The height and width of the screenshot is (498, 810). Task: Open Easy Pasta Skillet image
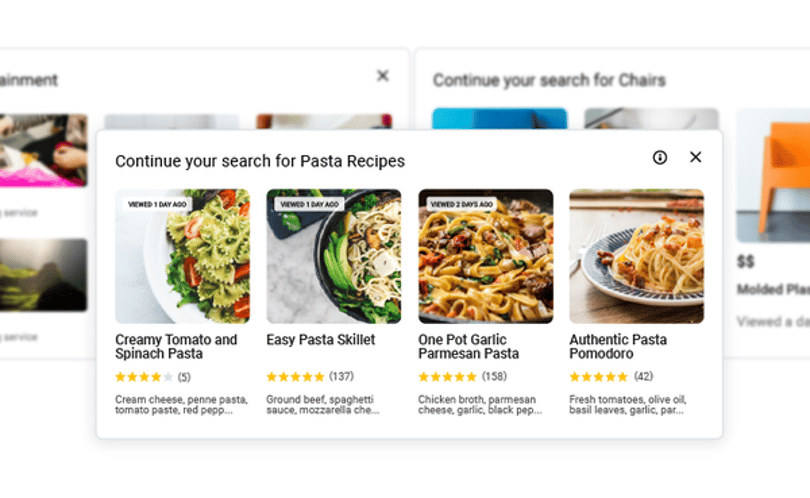334,256
